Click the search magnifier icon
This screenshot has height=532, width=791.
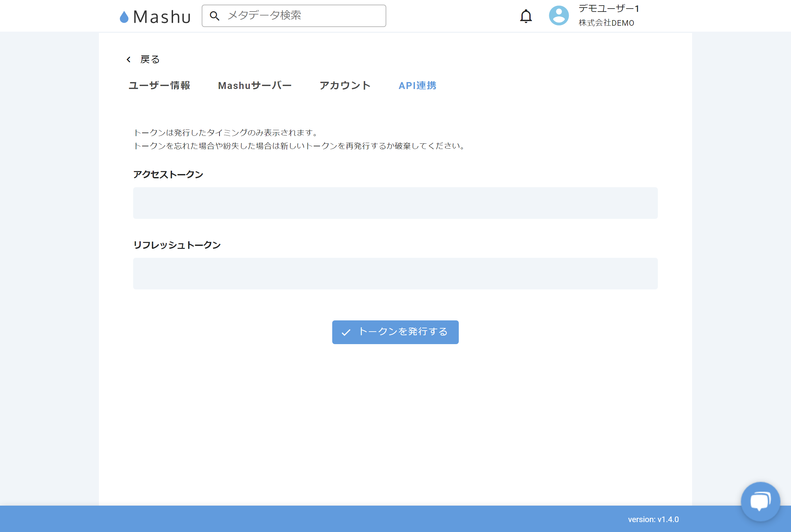pyautogui.click(x=214, y=15)
